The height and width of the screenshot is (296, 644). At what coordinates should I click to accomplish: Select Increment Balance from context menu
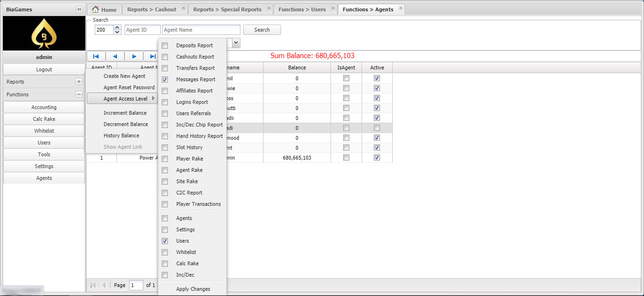[x=125, y=113]
